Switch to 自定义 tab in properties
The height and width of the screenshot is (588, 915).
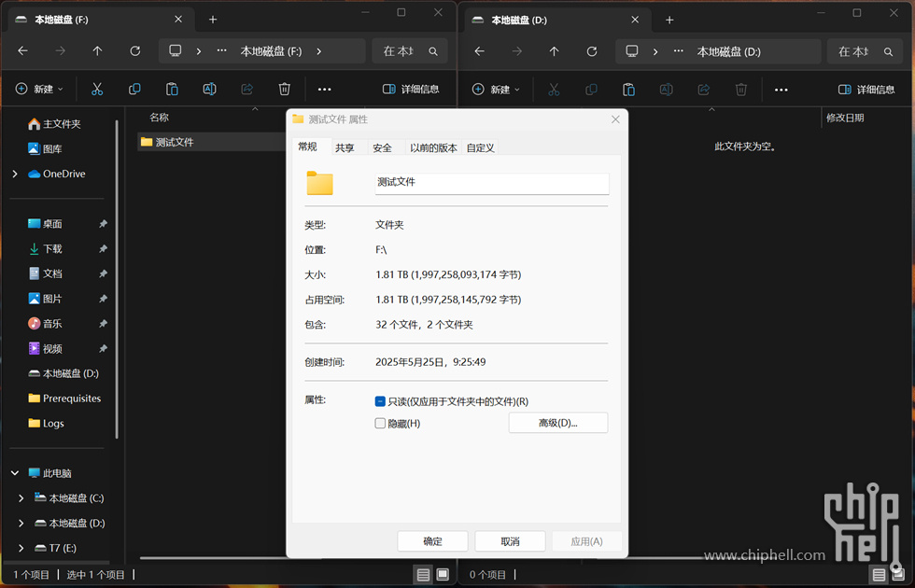click(480, 147)
